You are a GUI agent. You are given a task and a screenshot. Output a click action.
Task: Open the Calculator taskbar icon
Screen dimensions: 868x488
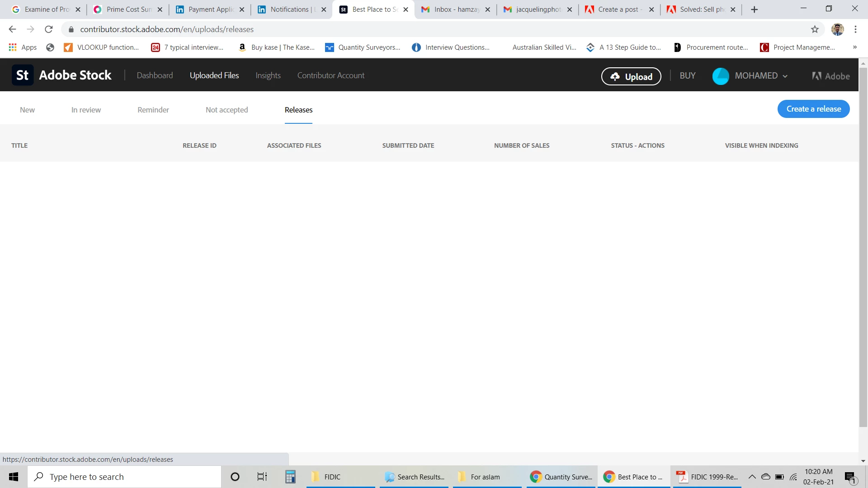click(290, 477)
